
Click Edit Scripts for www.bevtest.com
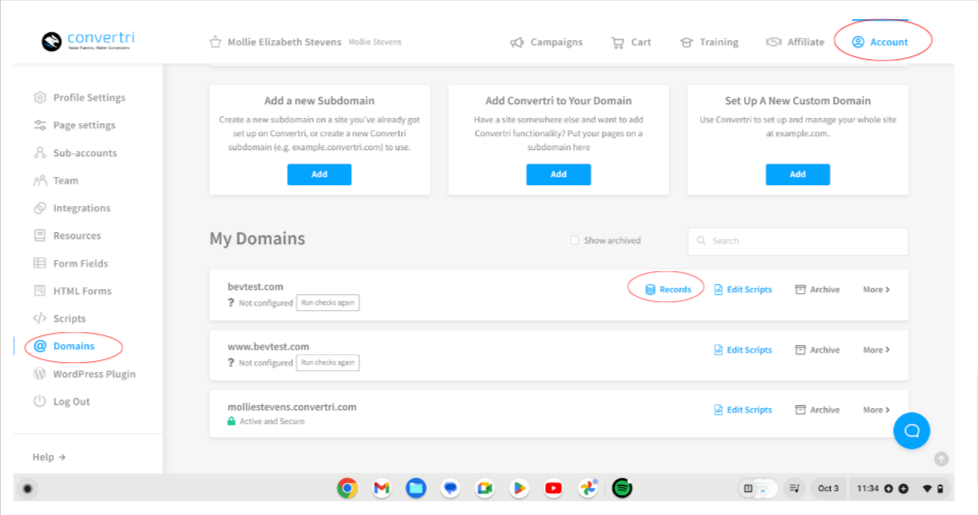[x=743, y=350]
